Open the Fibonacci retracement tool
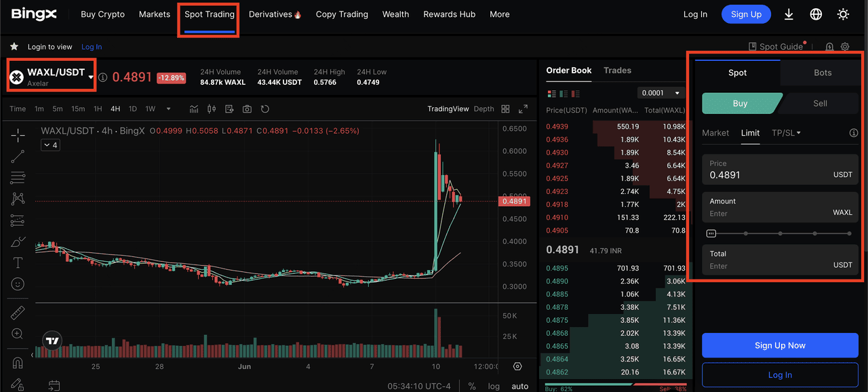868x392 pixels. pyautogui.click(x=18, y=178)
